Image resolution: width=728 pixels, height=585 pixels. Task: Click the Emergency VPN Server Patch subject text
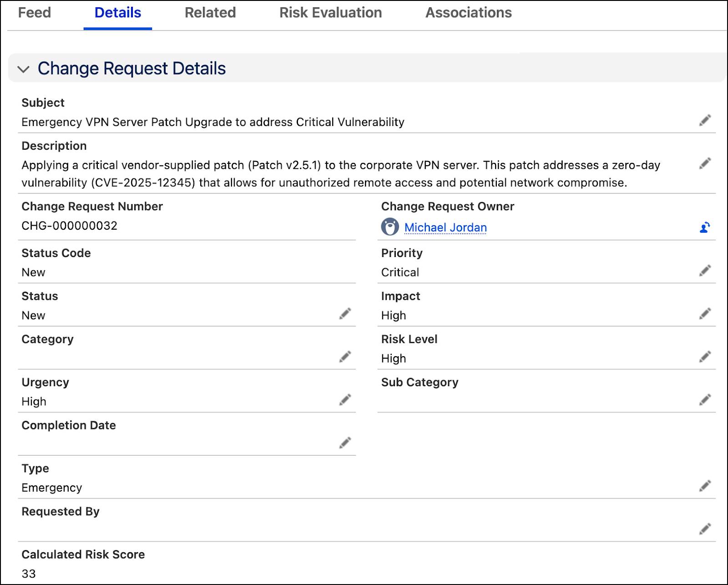[x=213, y=122]
